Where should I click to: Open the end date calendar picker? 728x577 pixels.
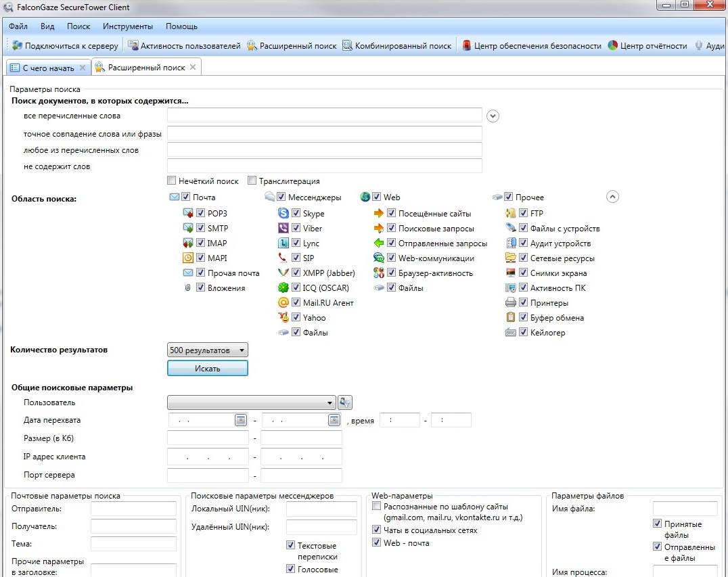pos(334,420)
